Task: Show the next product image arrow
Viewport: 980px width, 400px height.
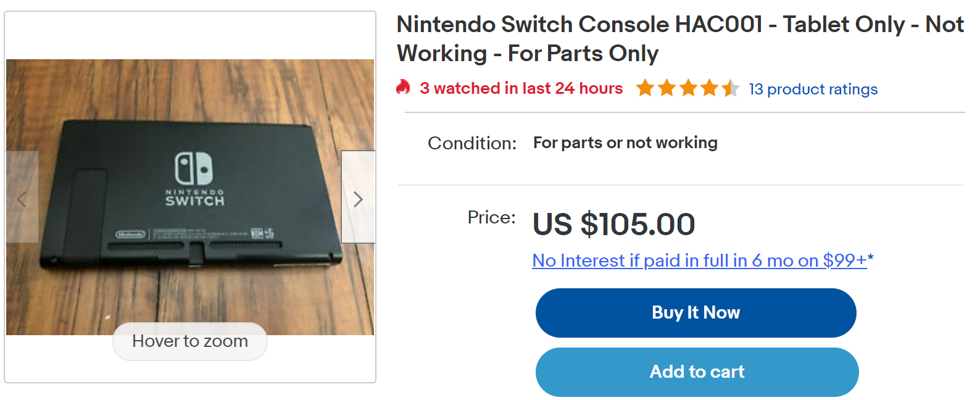Action: (x=358, y=199)
